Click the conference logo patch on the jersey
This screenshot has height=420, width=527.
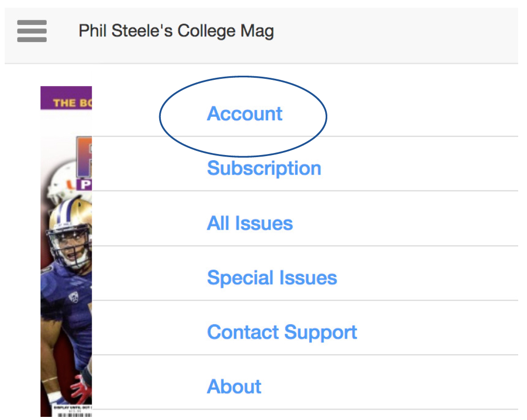[x=73, y=298]
